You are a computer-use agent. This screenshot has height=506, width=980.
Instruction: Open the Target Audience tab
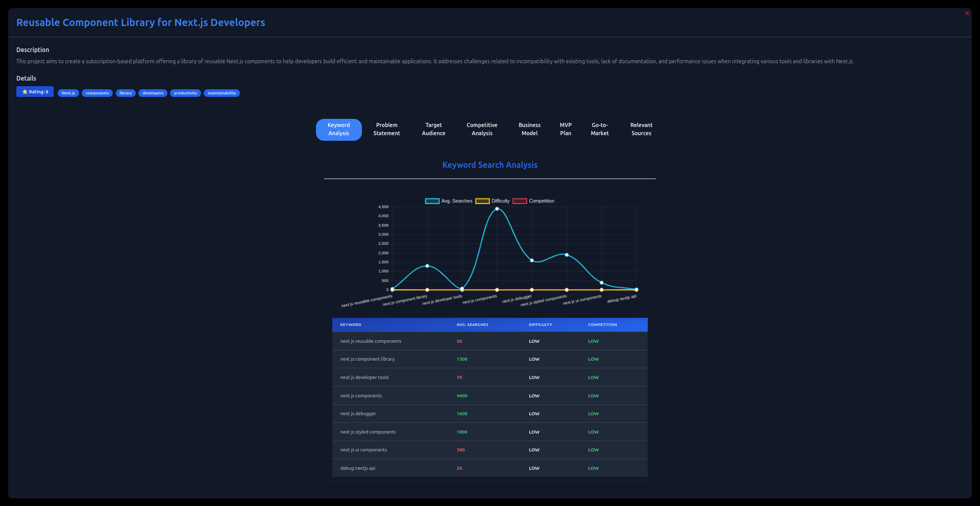[x=433, y=130]
